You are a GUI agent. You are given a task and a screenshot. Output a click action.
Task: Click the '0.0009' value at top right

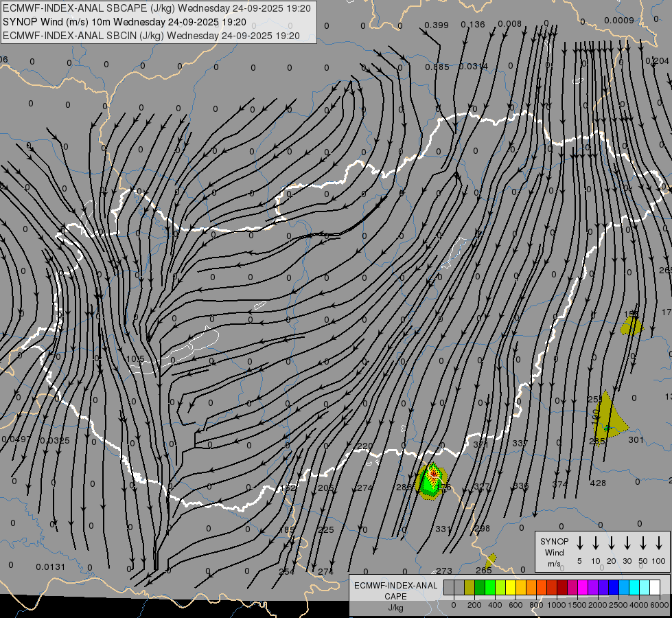coord(619,21)
